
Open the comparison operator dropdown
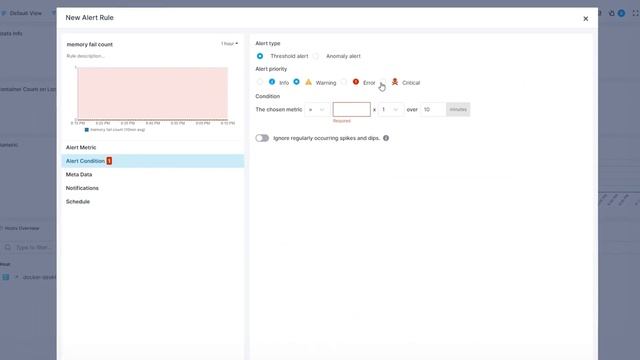point(317,109)
